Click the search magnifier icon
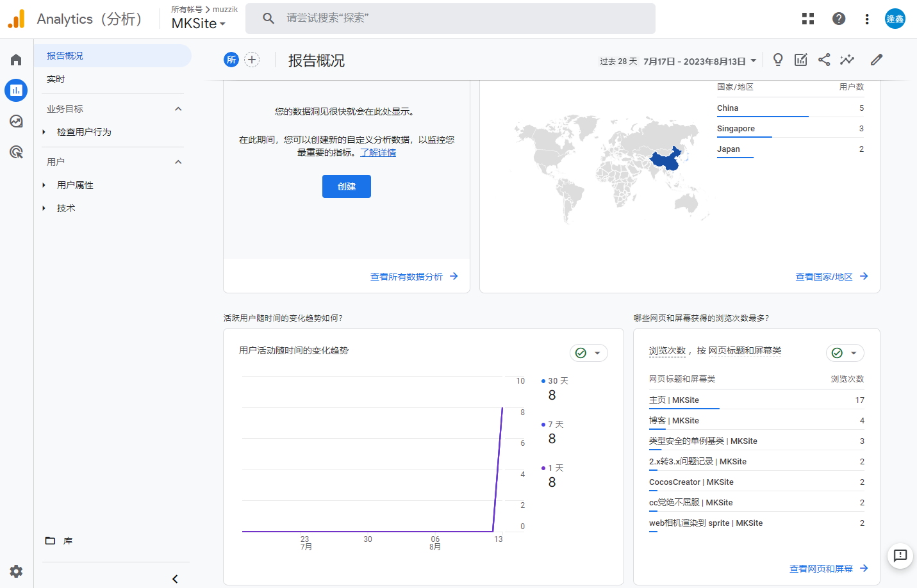917x588 pixels. pos(268,18)
